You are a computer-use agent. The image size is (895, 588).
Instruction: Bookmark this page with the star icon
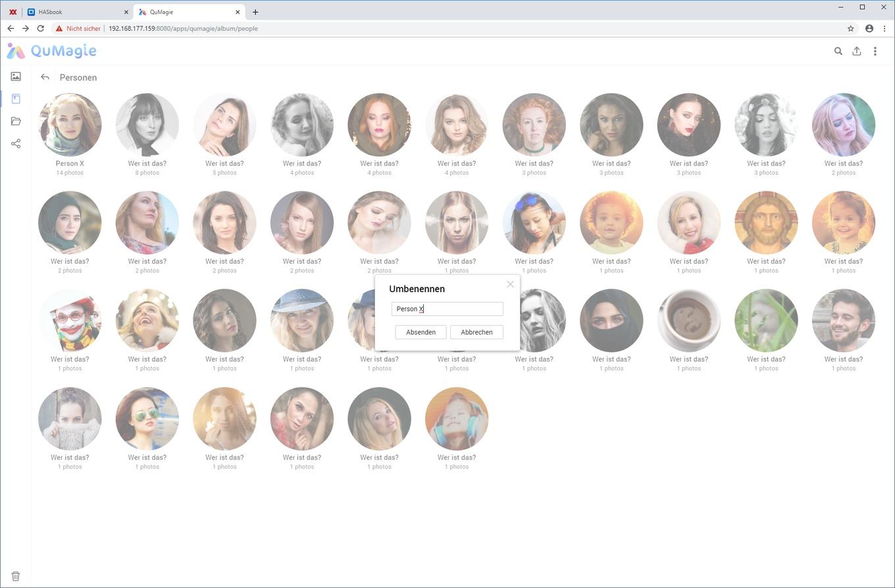click(x=850, y=28)
